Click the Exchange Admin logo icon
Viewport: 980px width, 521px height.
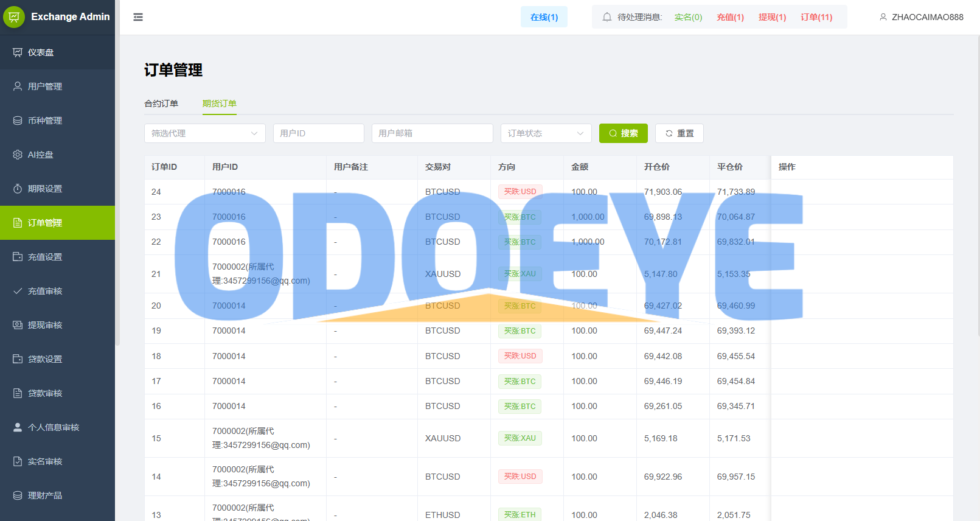pyautogui.click(x=14, y=17)
